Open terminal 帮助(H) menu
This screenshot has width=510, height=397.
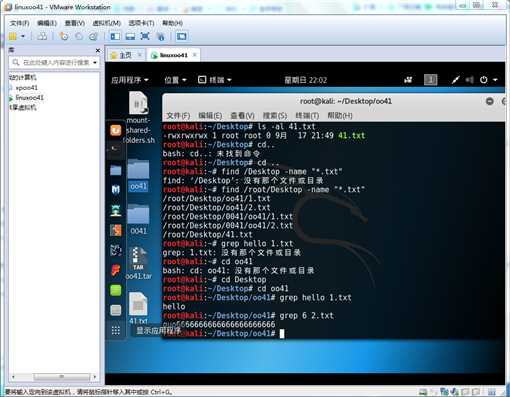tap(340, 116)
